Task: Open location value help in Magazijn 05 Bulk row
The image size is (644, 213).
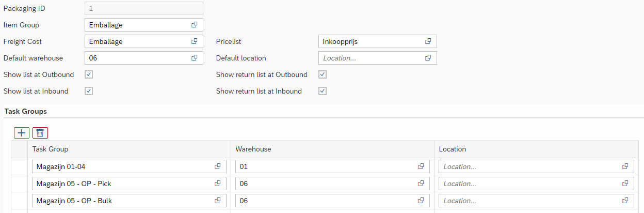Action: click(625, 201)
